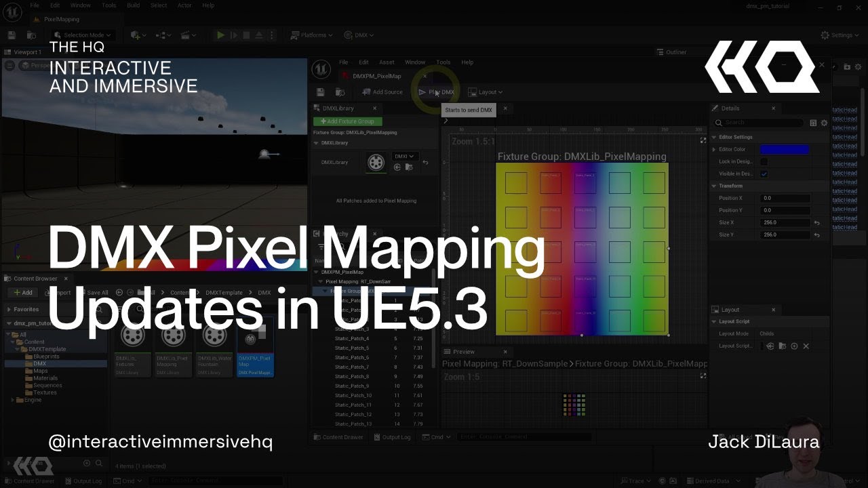Open Asset menu of the pixel map editor
This screenshot has height=488, width=868.
(x=387, y=62)
